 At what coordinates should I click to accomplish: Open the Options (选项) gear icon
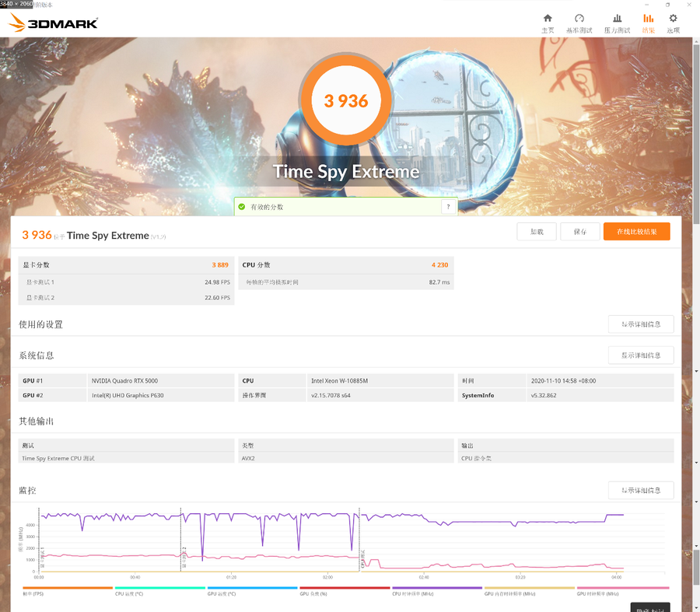point(673,23)
